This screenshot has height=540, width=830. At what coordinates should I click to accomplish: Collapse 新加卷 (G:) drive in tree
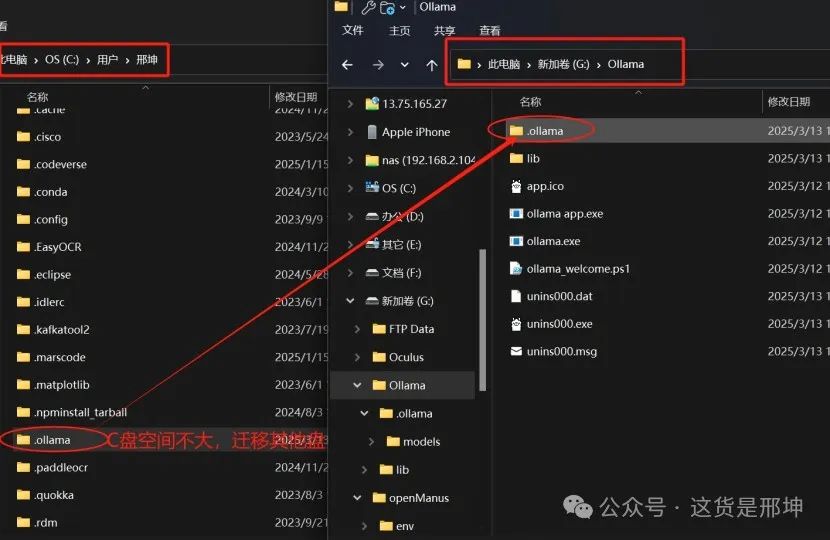coord(350,301)
